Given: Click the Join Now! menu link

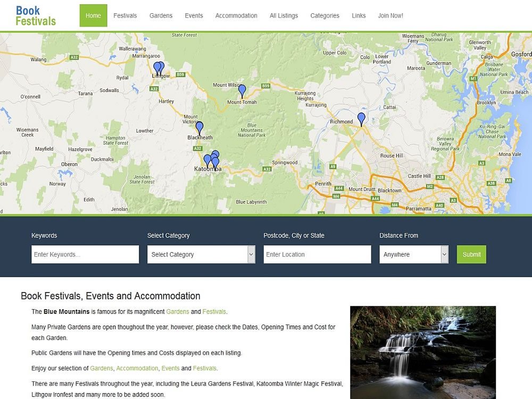Looking at the screenshot, I should 390,15.
